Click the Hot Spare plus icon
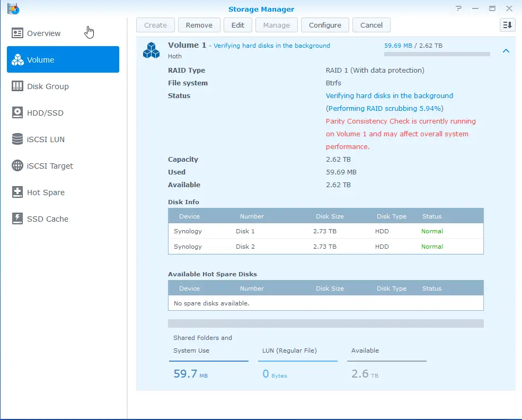The height and width of the screenshot is (420, 522). click(17, 192)
